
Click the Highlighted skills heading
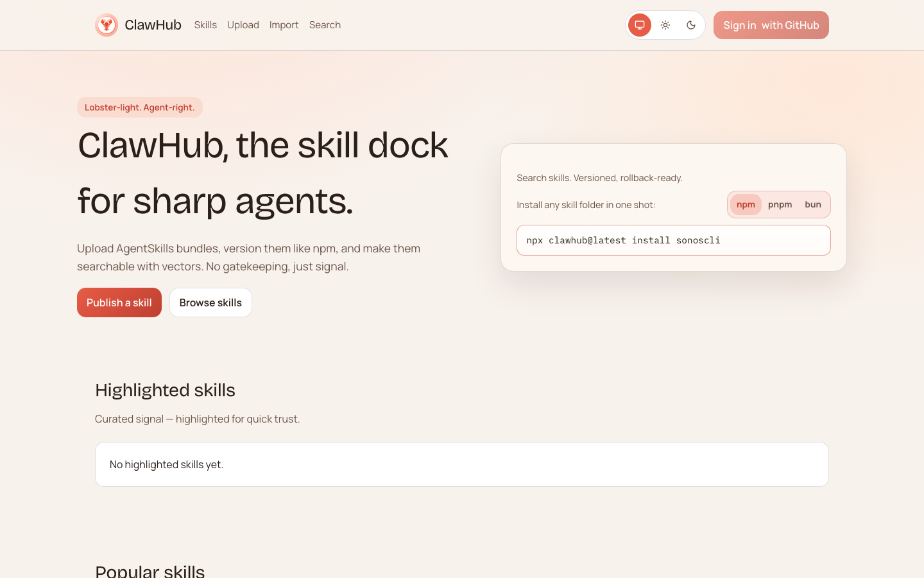(165, 390)
